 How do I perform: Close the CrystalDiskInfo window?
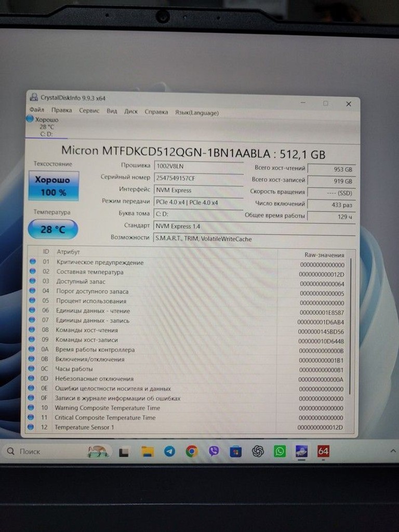(349, 104)
